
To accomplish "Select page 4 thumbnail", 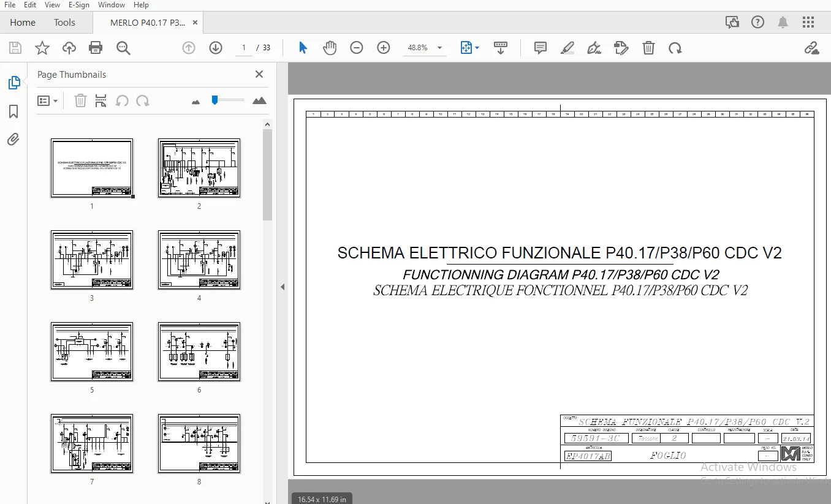I will coord(199,260).
